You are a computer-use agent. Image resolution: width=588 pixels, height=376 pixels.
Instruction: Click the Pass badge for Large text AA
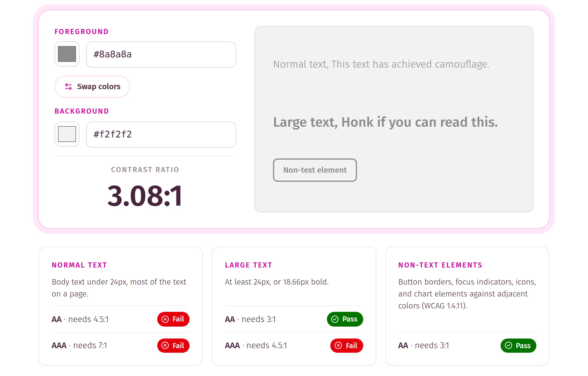point(345,319)
